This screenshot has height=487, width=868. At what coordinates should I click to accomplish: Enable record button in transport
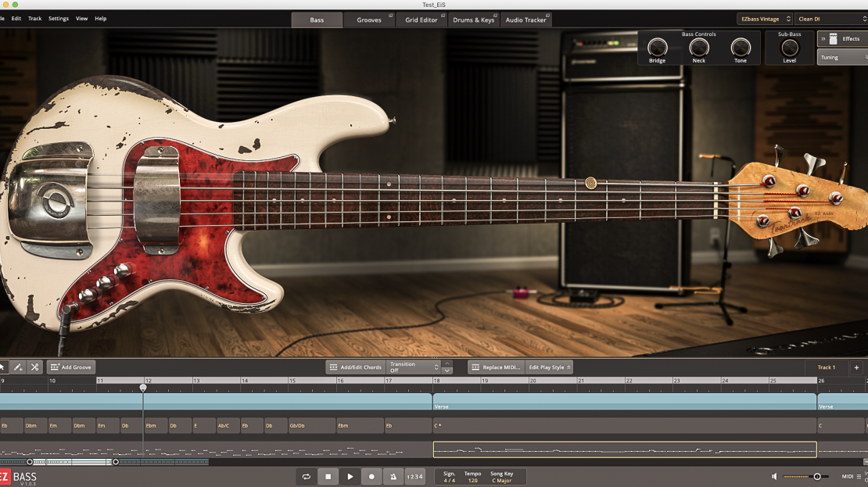click(x=371, y=476)
